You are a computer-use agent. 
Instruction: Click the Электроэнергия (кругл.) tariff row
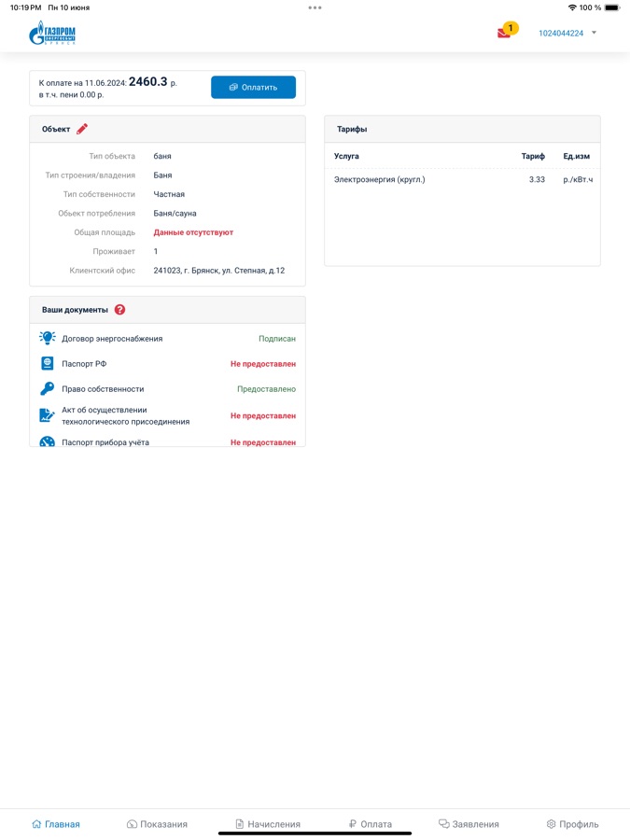point(380,179)
